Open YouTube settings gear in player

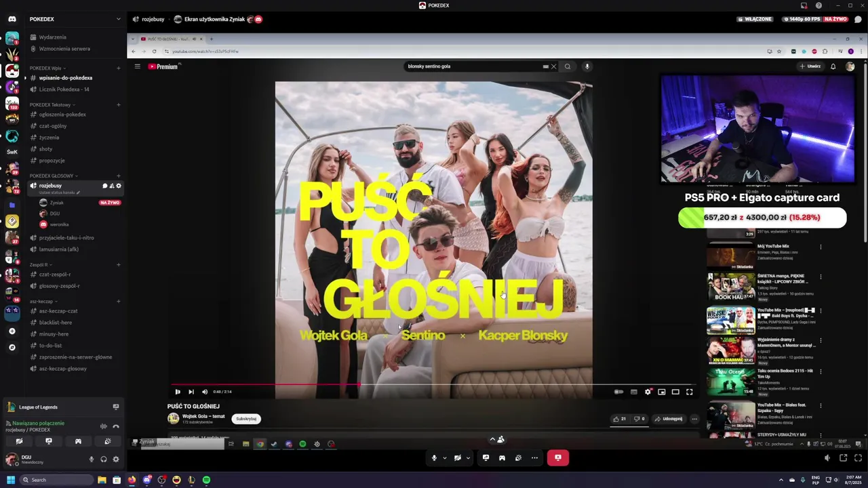click(648, 392)
